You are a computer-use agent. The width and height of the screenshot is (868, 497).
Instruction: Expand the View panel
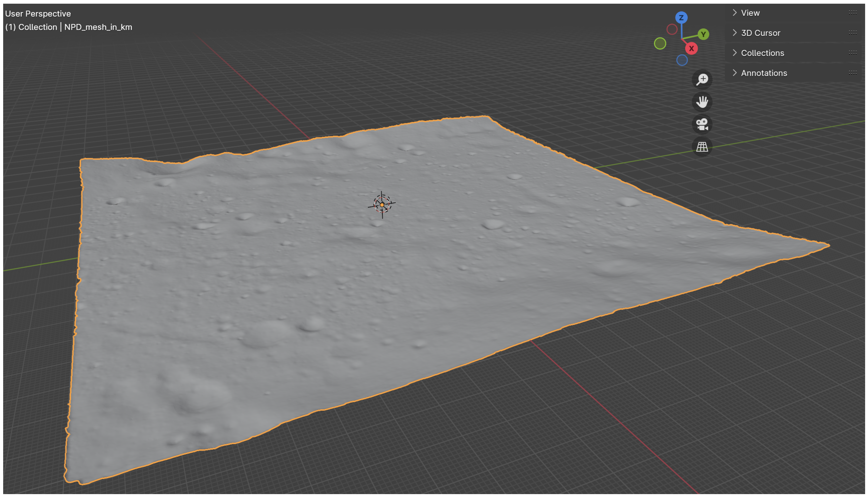click(750, 13)
